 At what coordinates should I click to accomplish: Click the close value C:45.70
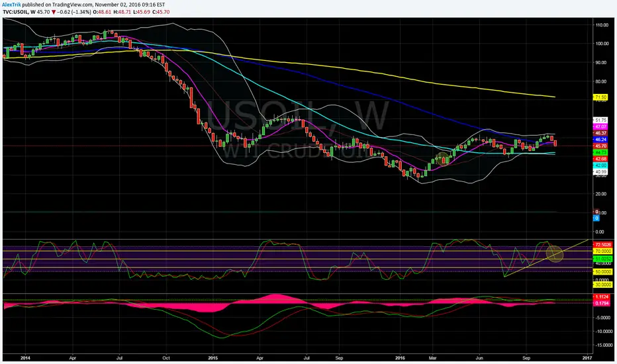pos(161,12)
